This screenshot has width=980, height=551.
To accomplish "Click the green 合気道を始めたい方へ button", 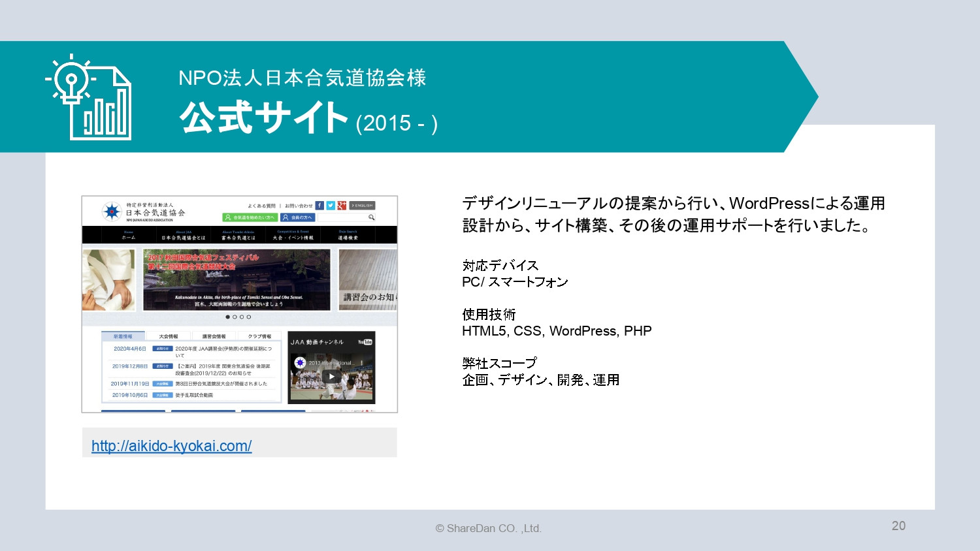I will pyautogui.click(x=250, y=217).
